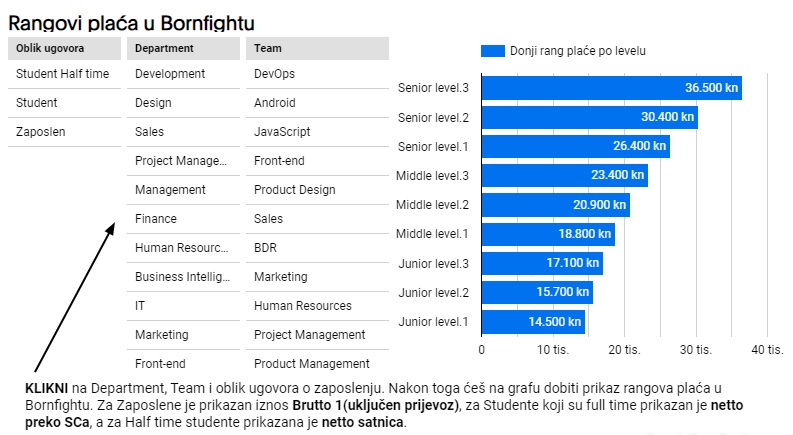The width and height of the screenshot is (793, 435).
Task: Select the Junior level.1 bar in chart
Action: (x=532, y=322)
